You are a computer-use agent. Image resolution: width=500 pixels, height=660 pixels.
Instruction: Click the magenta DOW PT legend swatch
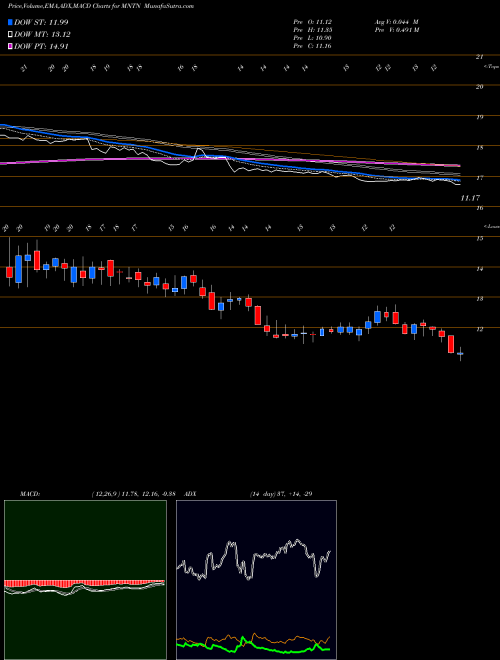[11, 47]
